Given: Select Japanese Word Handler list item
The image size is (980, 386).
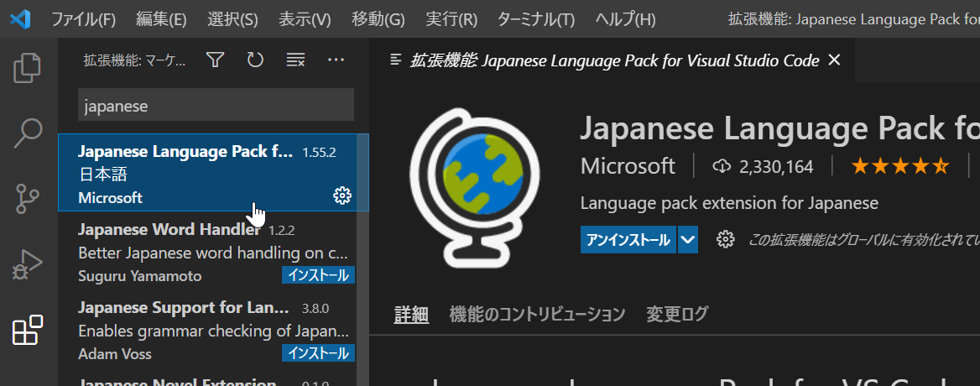Looking at the screenshot, I should tap(207, 250).
